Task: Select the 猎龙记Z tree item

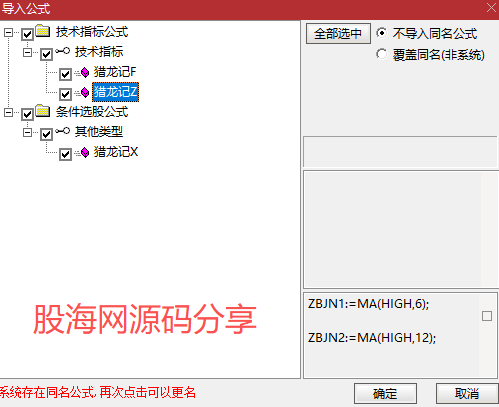Action: pyautogui.click(x=115, y=92)
